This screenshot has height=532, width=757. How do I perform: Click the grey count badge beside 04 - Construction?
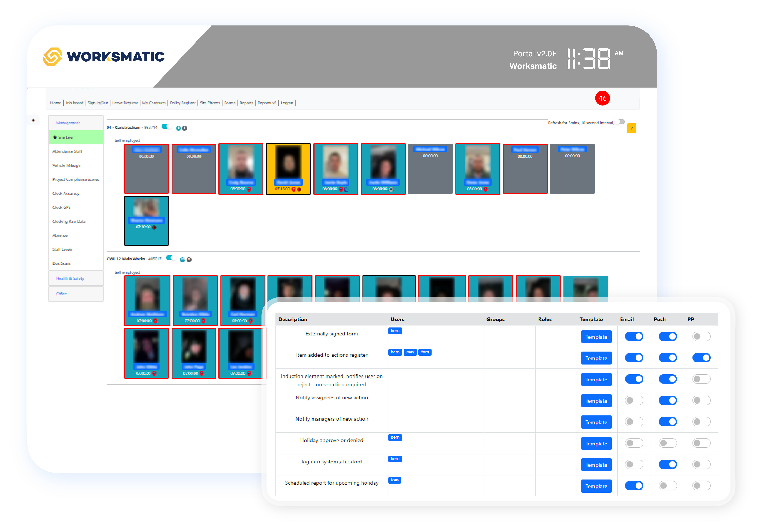[185, 128]
